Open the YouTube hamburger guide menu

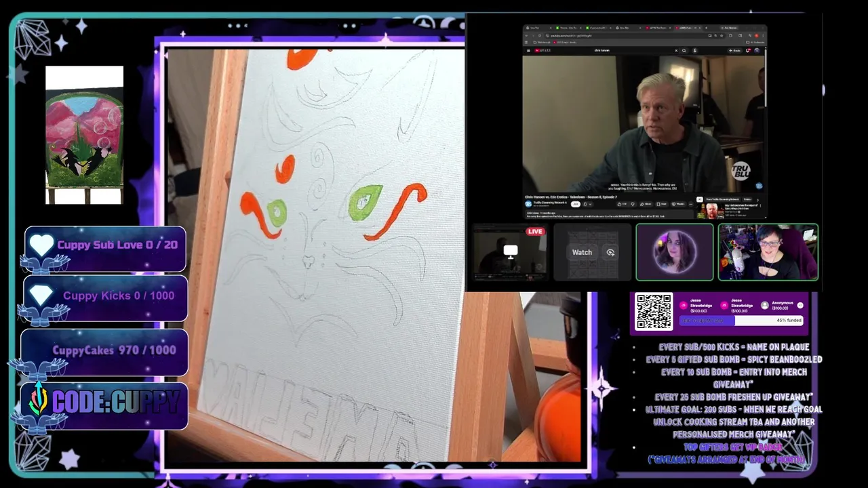(528, 50)
